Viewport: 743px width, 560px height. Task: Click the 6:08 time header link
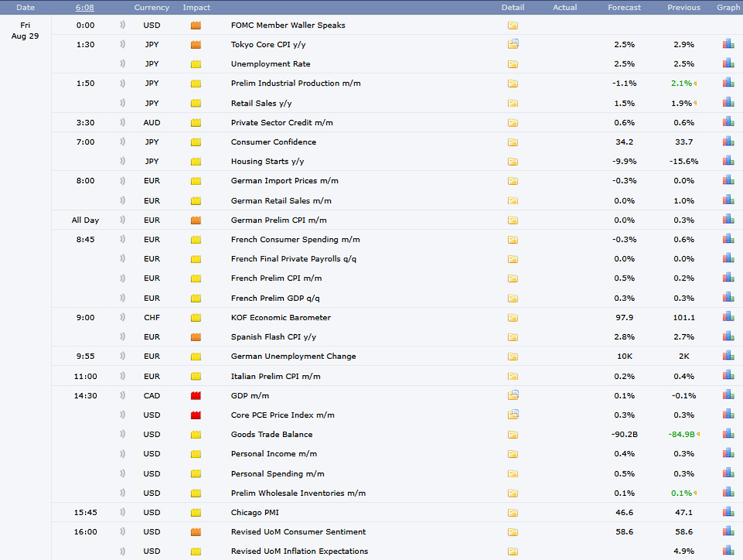coord(85,8)
